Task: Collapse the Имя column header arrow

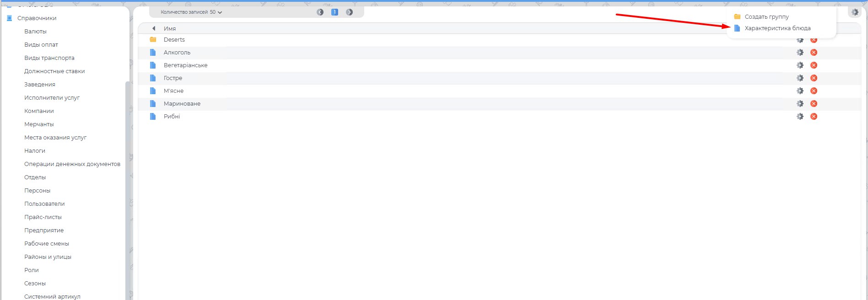Action: [154, 28]
